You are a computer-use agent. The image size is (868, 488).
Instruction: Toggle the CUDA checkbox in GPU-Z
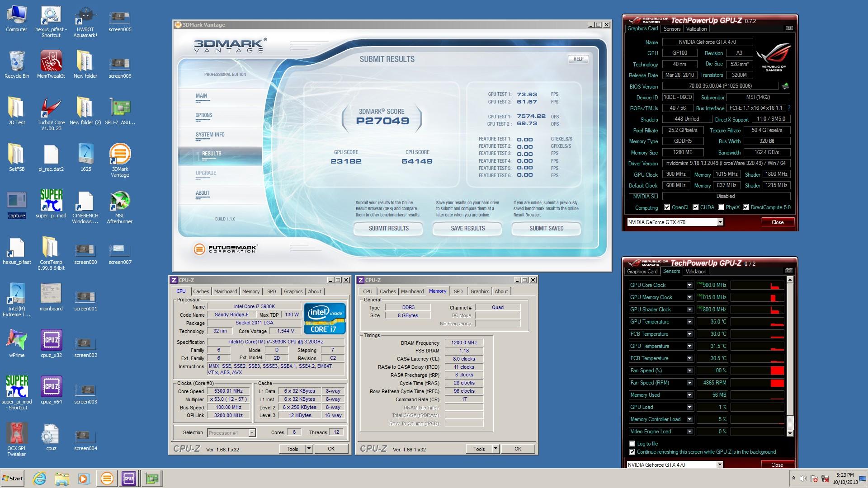click(695, 207)
